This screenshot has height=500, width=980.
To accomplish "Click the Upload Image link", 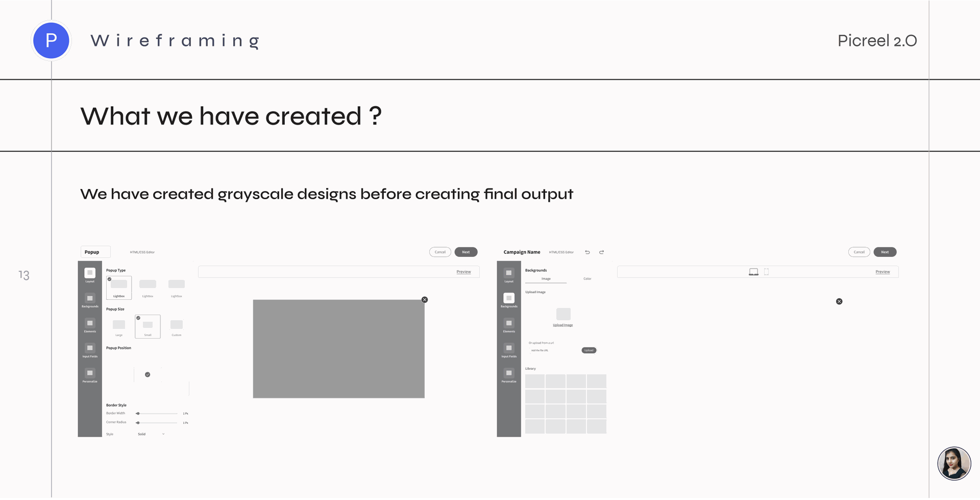I will click(x=563, y=325).
